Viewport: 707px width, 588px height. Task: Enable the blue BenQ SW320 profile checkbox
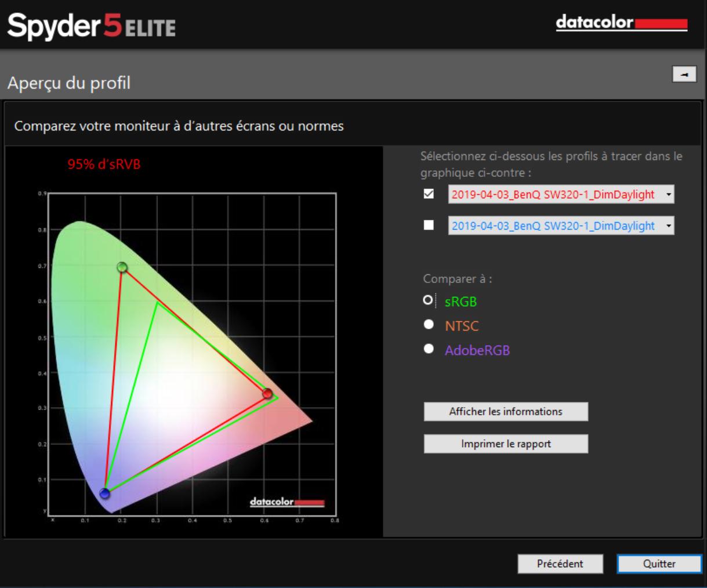pyautogui.click(x=429, y=225)
